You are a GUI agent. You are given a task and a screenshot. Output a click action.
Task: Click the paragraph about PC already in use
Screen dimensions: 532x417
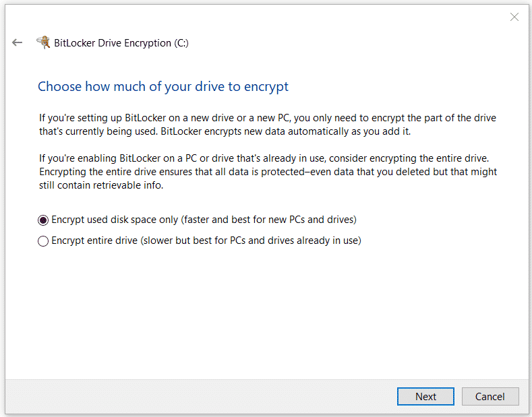(268, 172)
